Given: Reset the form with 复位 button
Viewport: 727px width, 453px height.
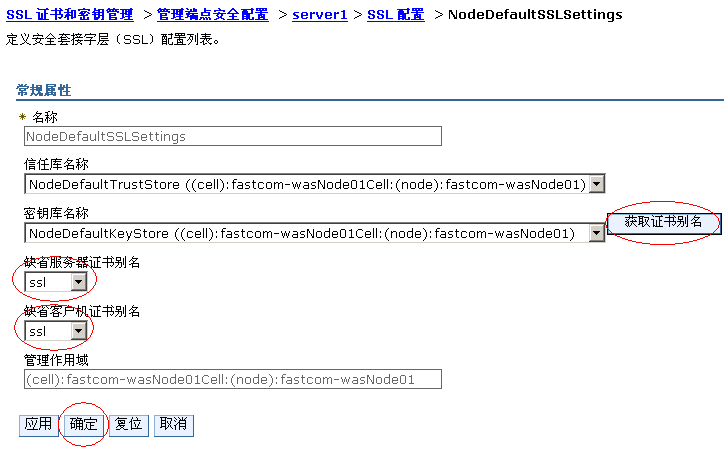Looking at the screenshot, I should [128, 425].
